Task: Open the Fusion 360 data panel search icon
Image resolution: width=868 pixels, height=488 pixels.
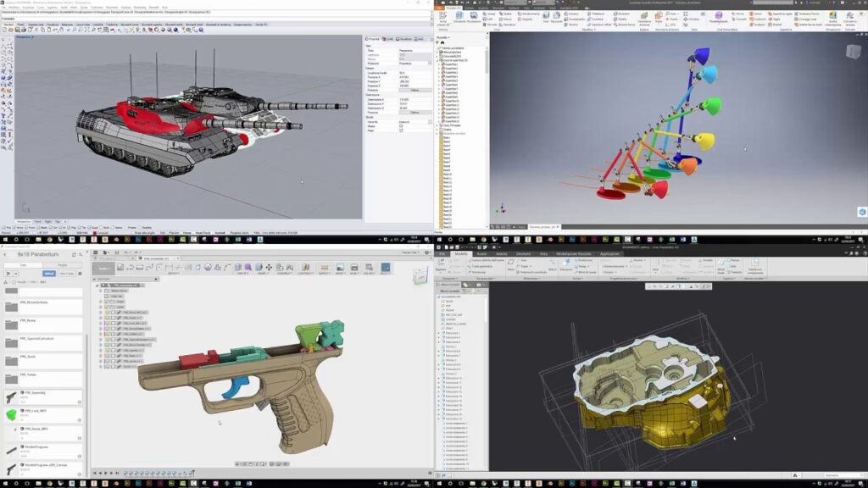Action: (x=81, y=254)
